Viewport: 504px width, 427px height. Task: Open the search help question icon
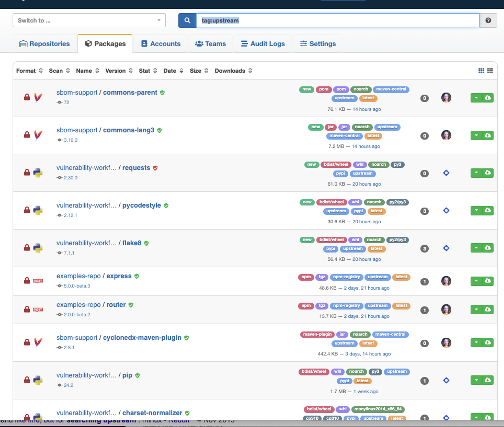click(x=488, y=20)
